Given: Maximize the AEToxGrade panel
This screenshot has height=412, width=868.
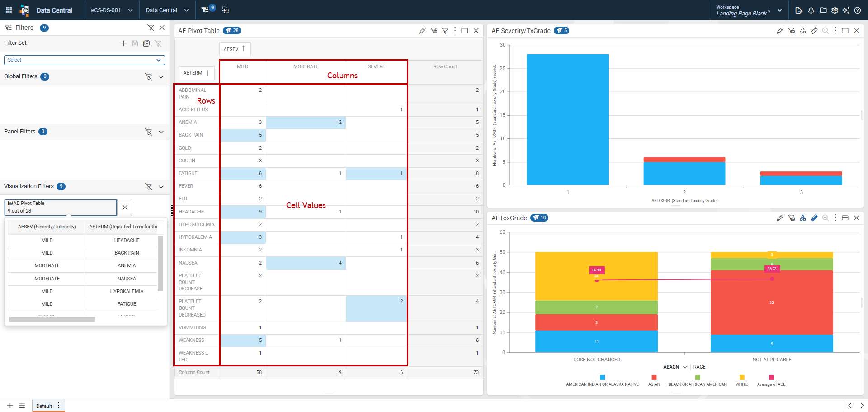Looking at the screenshot, I should (x=845, y=218).
